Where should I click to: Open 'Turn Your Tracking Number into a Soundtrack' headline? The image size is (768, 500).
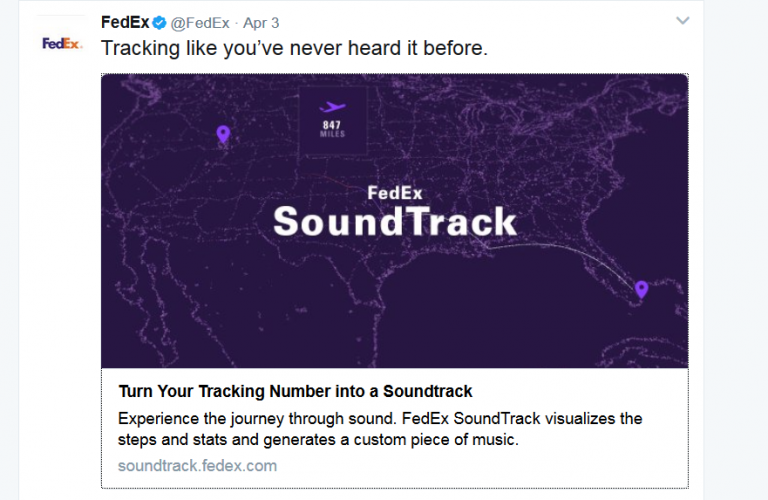click(295, 391)
